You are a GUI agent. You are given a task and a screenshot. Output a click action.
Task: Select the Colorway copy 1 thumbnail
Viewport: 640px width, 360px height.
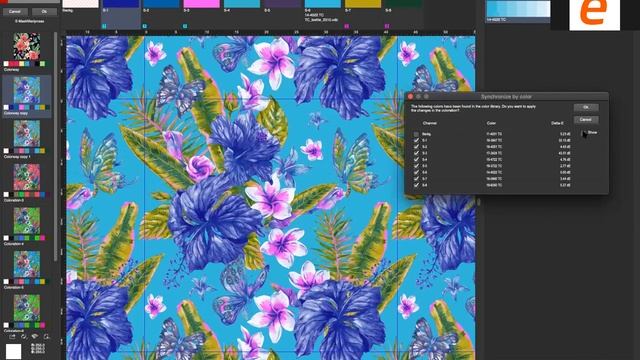coord(27,133)
